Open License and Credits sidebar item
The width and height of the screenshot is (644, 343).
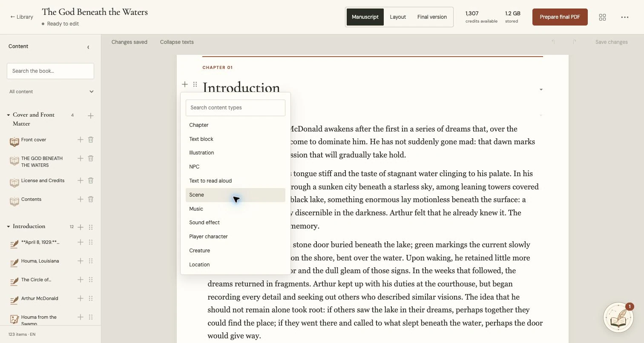[43, 180]
